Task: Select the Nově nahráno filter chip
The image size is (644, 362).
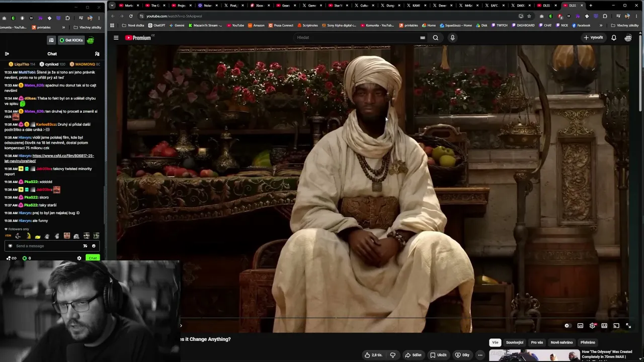Action: coord(561,342)
